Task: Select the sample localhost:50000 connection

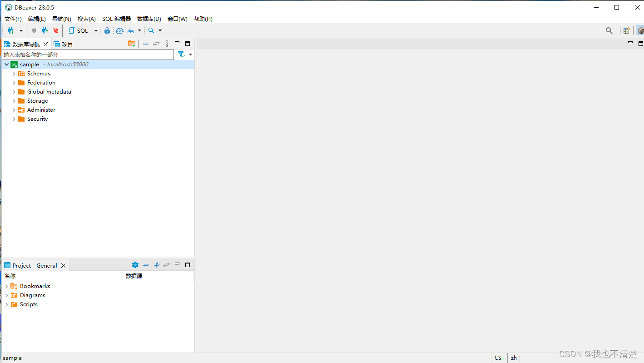Action: 97,65
